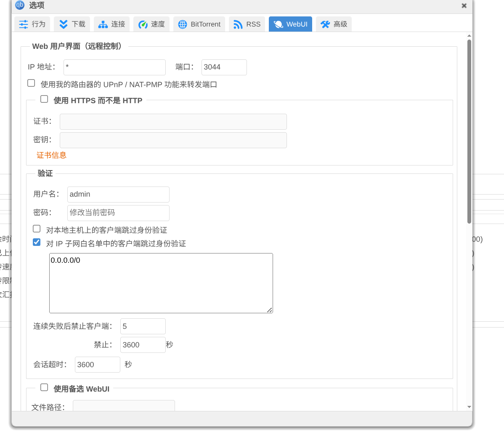Click the WebUI tab planet icon
Image resolution: width=504 pixels, height=432 pixels.
[278, 24]
